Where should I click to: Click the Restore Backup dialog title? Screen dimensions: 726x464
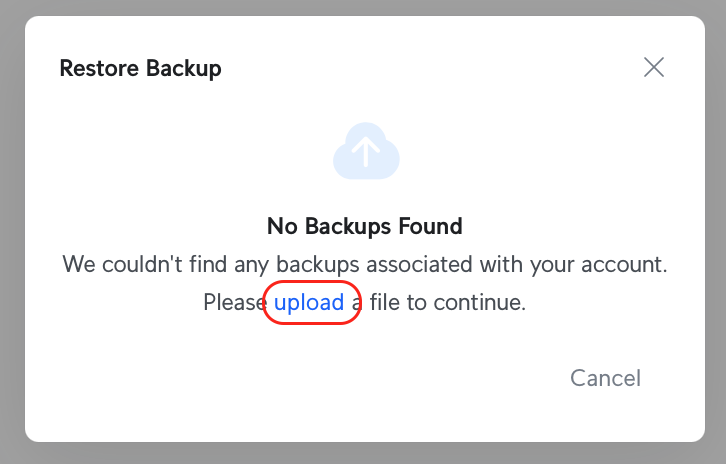(140, 69)
